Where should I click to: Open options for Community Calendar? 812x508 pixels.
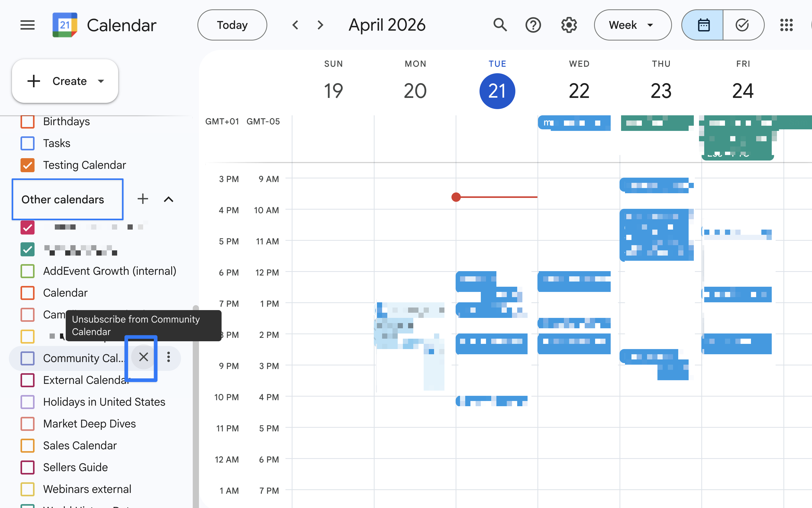[x=169, y=357]
